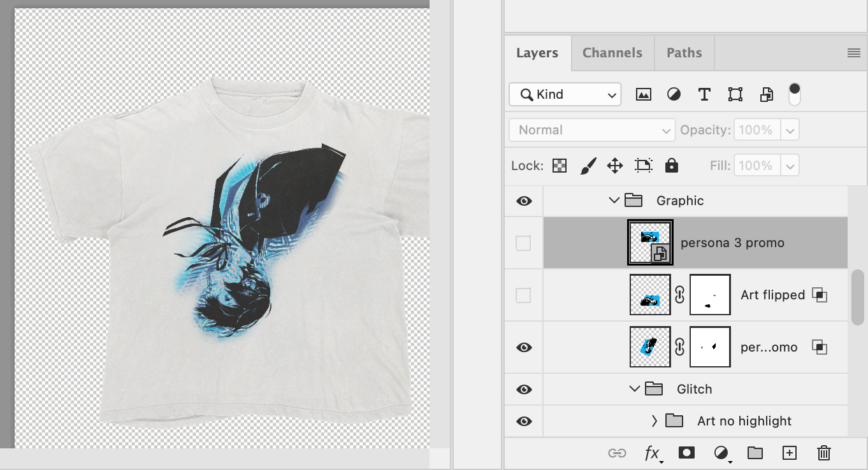Select per...omo layer mask thumbnail
868x470 pixels.
[710, 347]
